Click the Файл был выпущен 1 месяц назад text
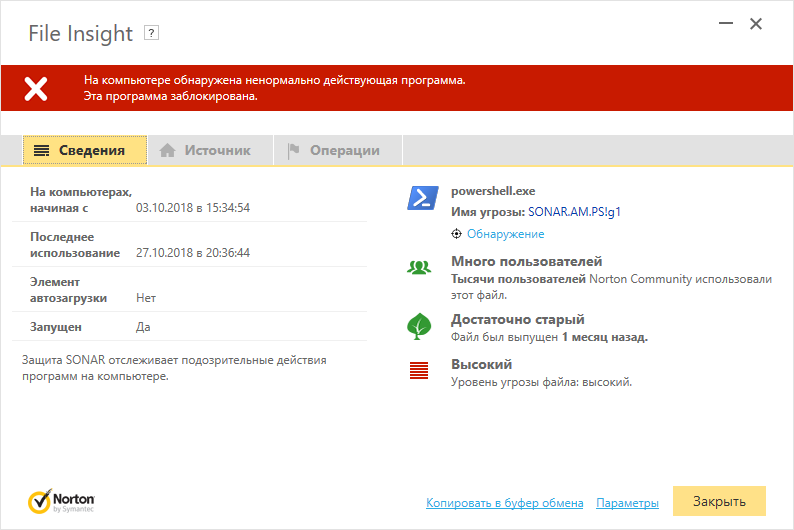 click(549, 337)
